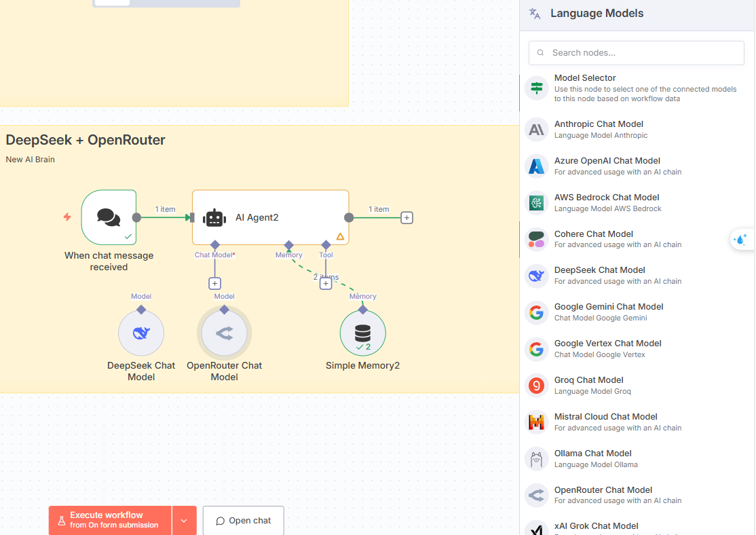Select the Mistral Cloud Chat Model icon
The image size is (756, 535).
pyautogui.click(x=537, y=422)
